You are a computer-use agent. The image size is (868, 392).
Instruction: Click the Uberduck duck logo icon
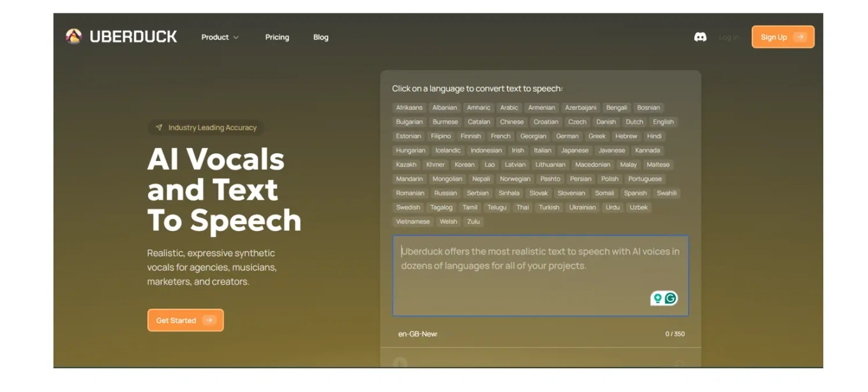(x=74, y=37)
